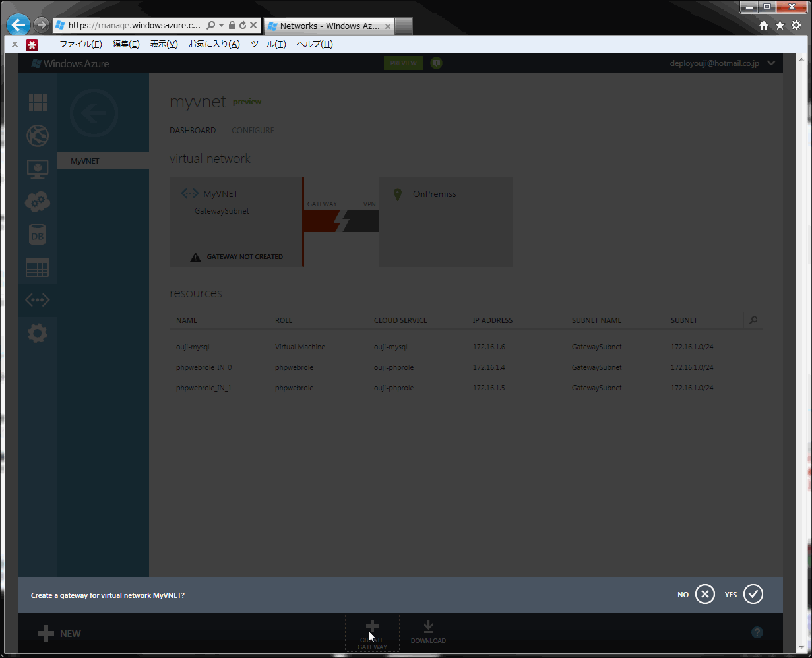Screen dimensions: 812x658
Task: Open the Storage table icon in sidebar
Action: point(38,268)
